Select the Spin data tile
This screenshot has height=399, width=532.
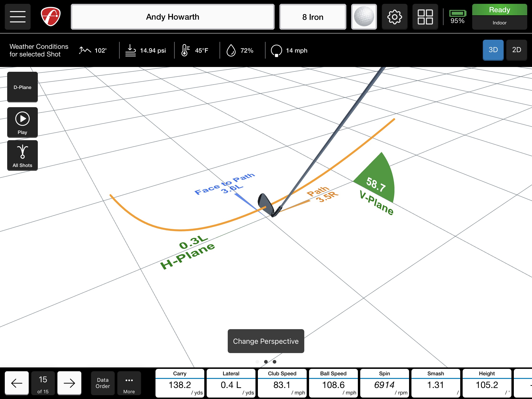tap(384, 383)
